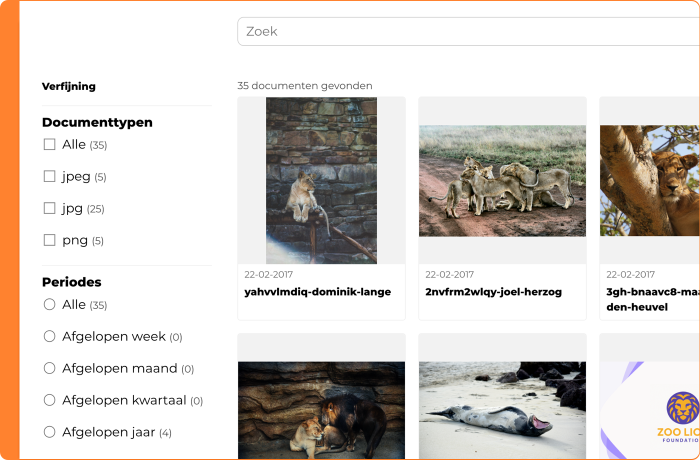Check the jpg filter checkbox

click(x=50, y=208)
